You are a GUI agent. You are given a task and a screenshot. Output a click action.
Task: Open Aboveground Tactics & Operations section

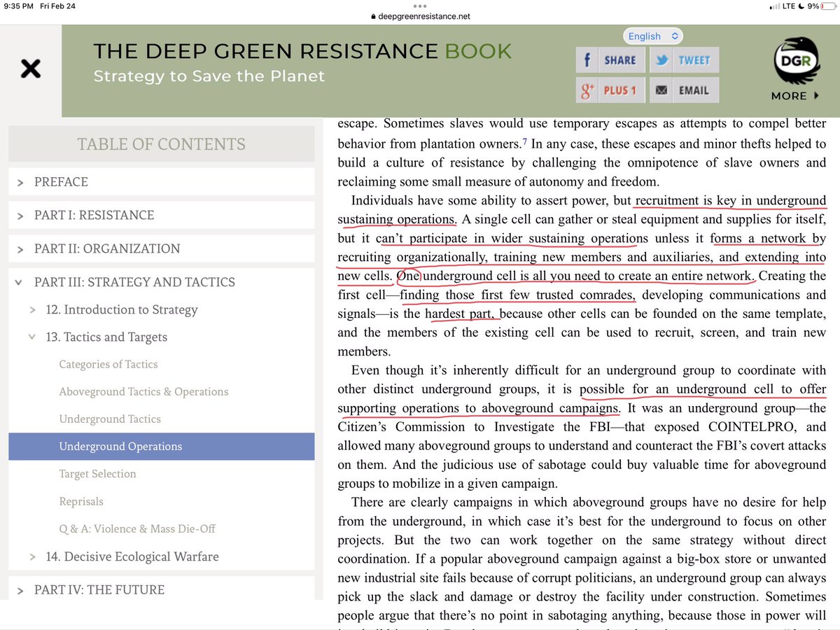point(143,391)
